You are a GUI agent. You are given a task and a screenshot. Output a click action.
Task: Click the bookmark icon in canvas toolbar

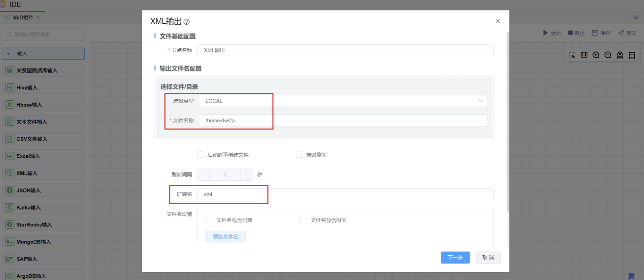click(632, 56)
